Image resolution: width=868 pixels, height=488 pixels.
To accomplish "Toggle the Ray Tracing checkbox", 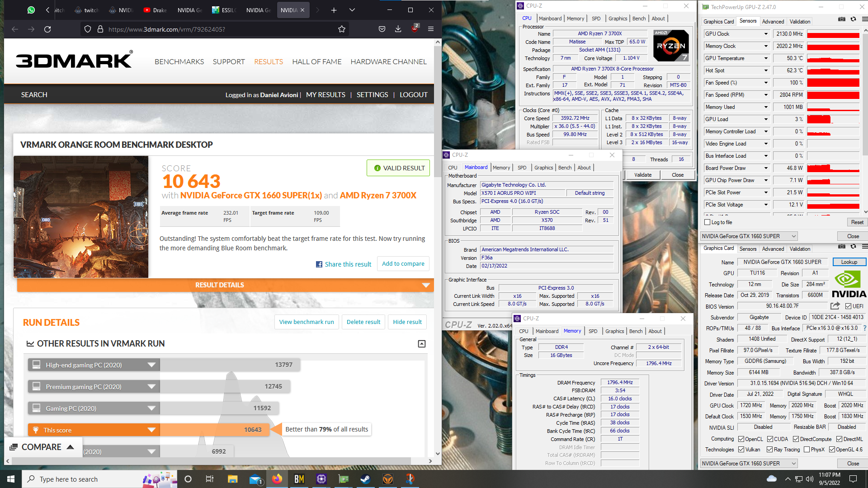I will (x=769, y=450).
